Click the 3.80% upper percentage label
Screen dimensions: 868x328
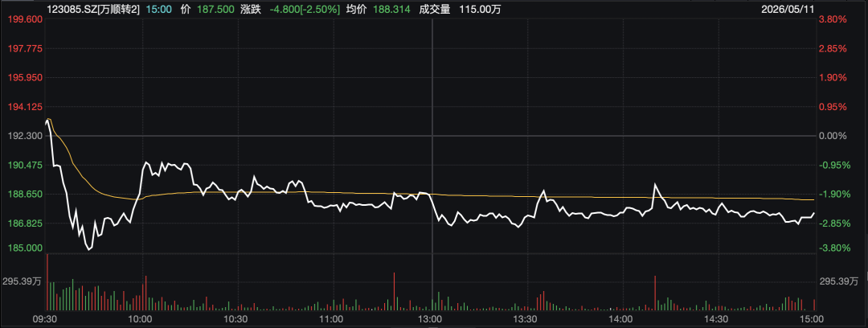click(x=833, y=19)
